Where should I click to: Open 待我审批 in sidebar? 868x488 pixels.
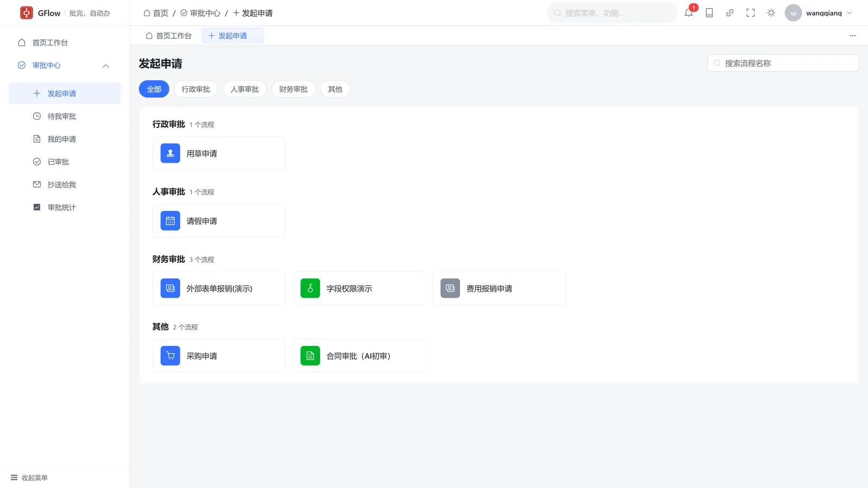point(65,117)
